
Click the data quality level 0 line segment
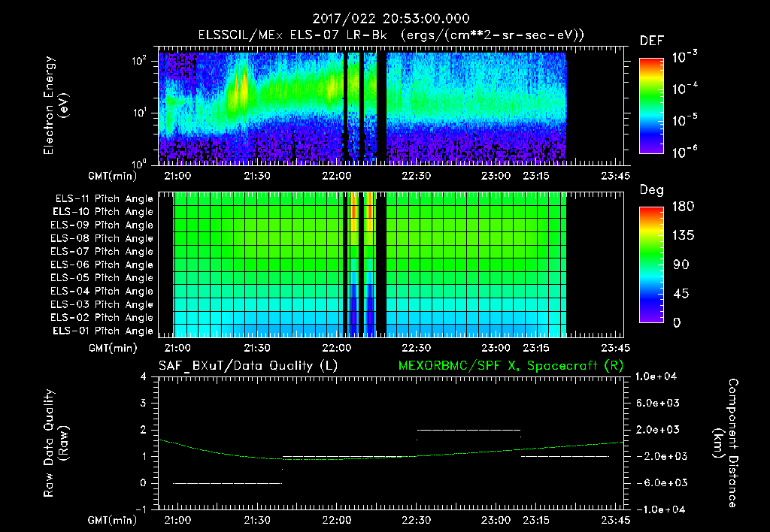227,483
